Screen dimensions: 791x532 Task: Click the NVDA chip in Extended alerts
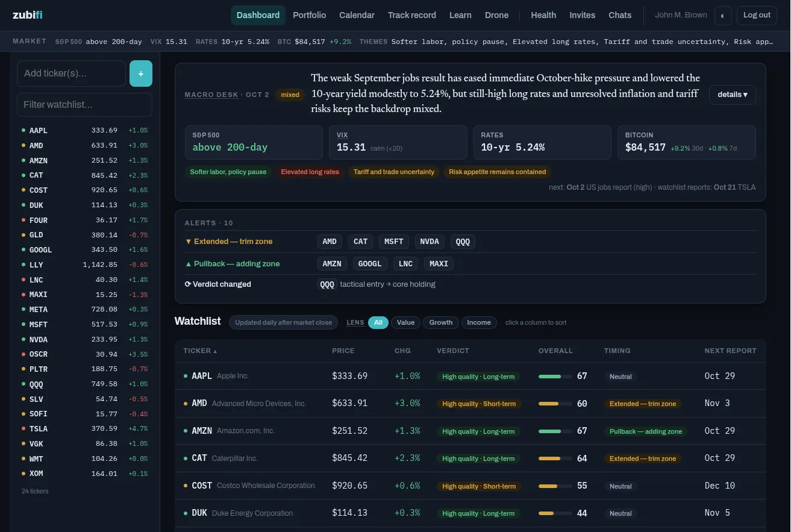point(430,242)
